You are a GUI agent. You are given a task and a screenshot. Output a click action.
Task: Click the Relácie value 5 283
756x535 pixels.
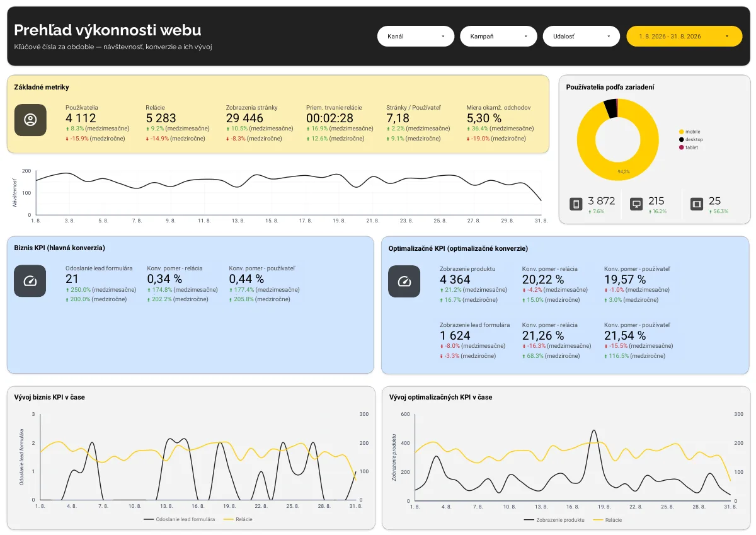click(161, 118)
